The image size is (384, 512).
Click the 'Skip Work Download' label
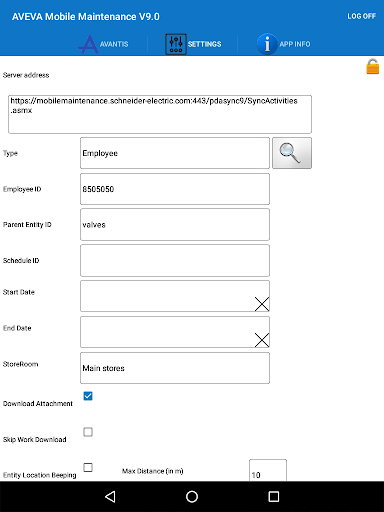[35, 440]
